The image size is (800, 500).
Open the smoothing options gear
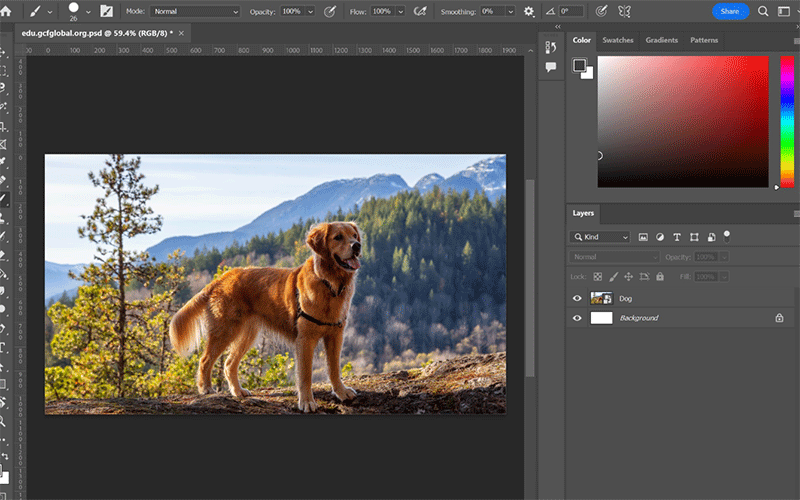tap(529, 11)
